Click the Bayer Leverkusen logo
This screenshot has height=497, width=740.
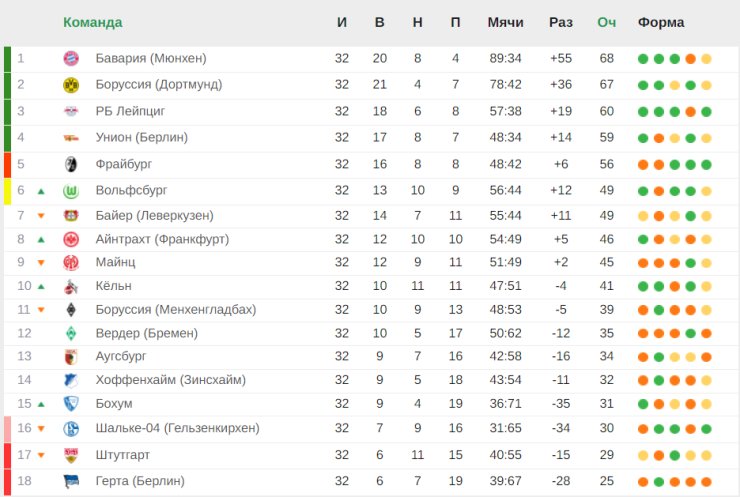click(71, 216)
